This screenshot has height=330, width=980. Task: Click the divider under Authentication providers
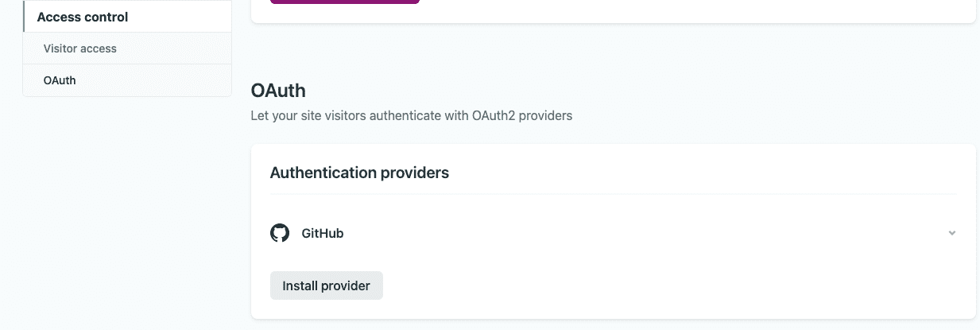coord(613,193)
